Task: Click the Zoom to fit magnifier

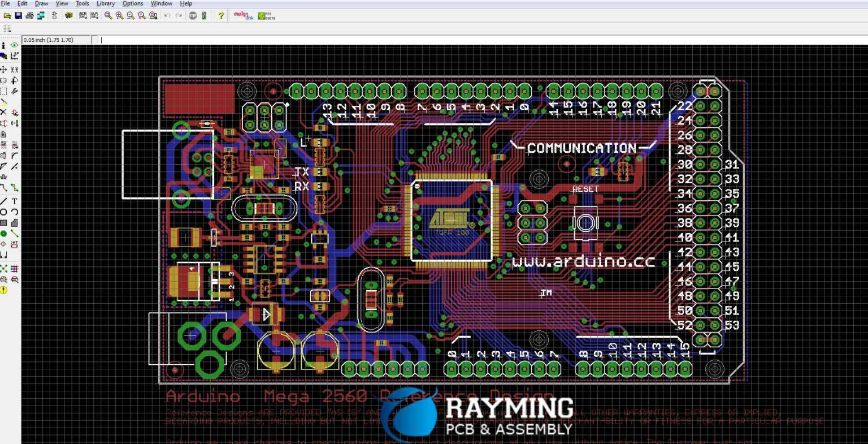Action: (108, 16)
